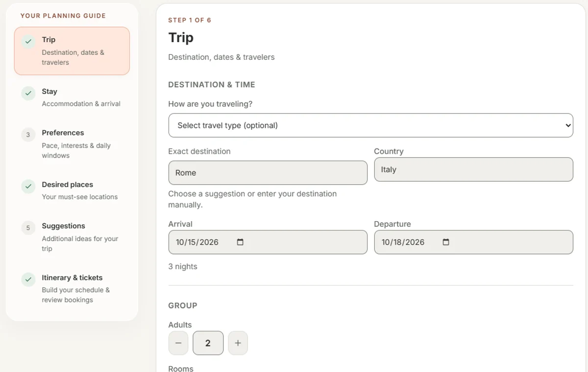
Task: Click the "YOUR PLANNING GUIDE" heading
Action: (x=63, y=16)
